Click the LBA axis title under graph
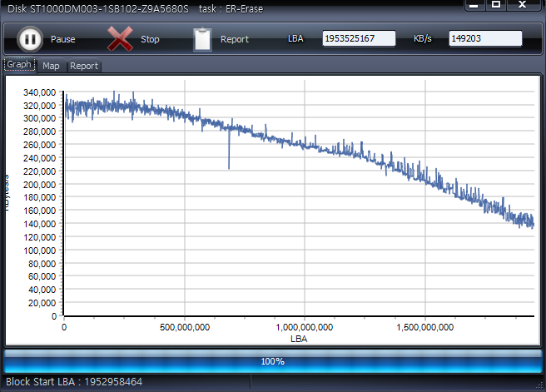 point(299,339)
